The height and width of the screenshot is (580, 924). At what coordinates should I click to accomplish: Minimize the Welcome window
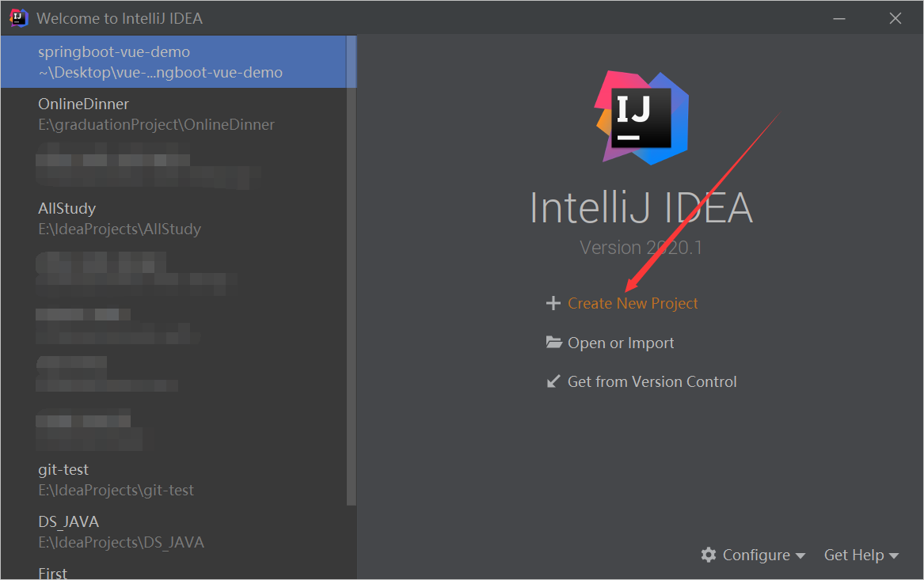tap(838, 17)
